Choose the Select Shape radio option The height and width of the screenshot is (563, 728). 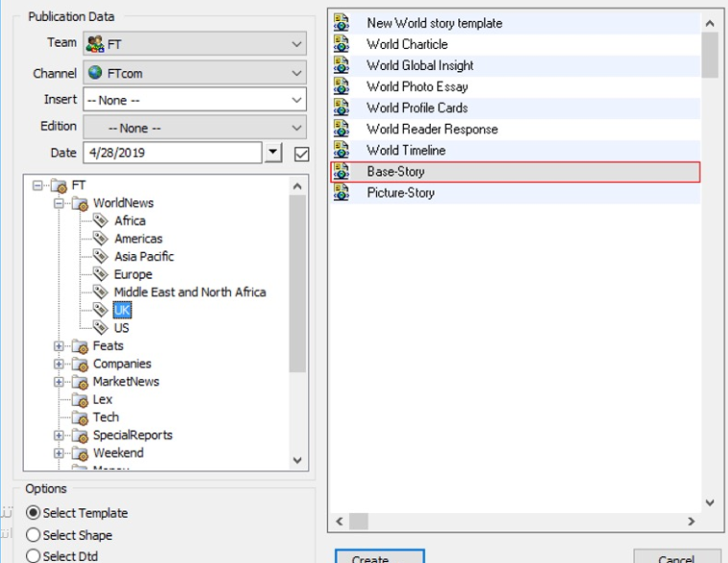pos(34,535)
